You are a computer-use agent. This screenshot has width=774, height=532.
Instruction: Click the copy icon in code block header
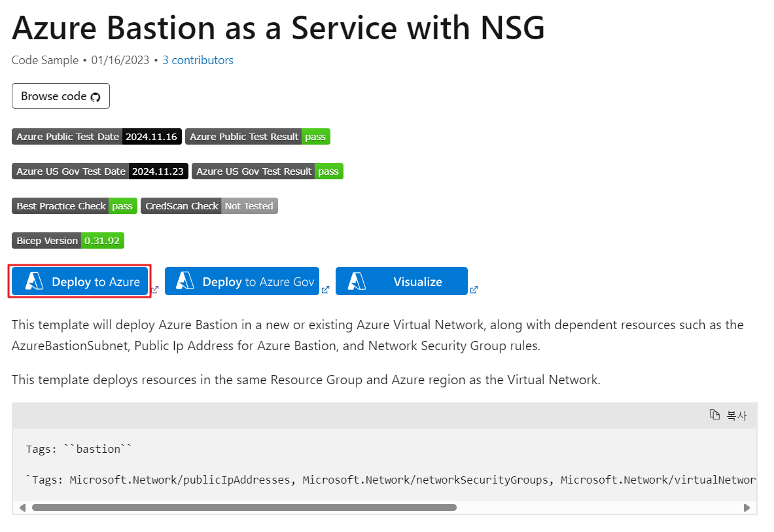(714, 415)
